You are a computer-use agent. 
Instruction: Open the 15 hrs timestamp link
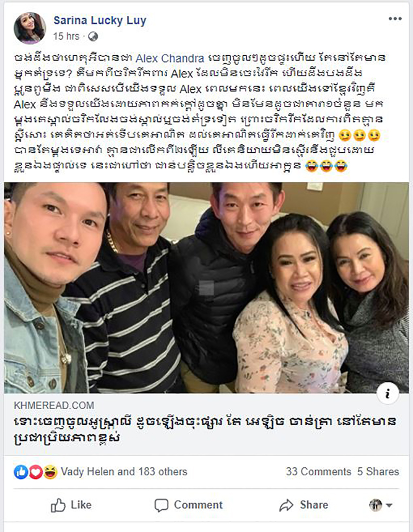click(x=66, y=36)
